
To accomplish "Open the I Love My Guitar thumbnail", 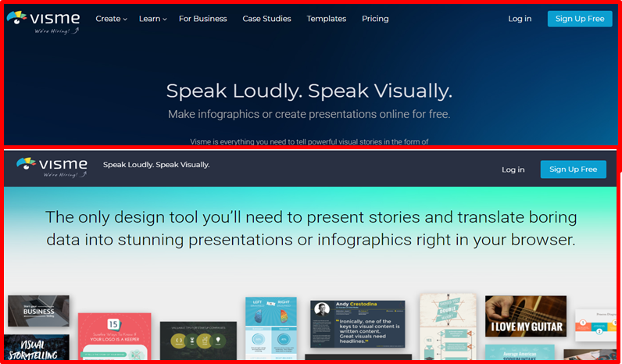I will (x=525, y=316).
